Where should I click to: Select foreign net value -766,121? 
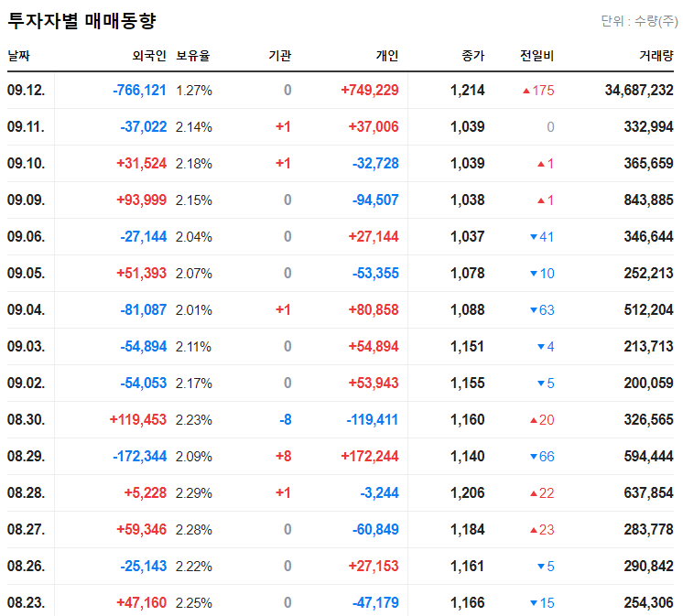point(139,90)
